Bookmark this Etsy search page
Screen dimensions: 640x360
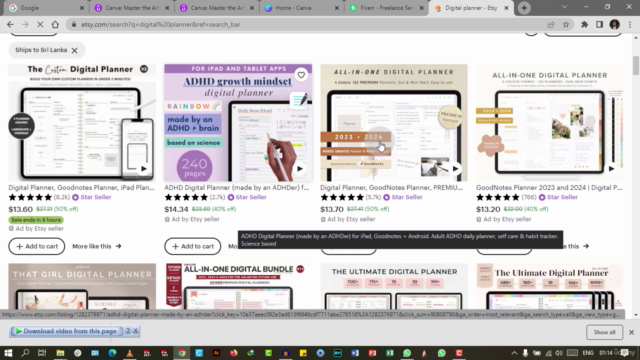coord(566,24)
